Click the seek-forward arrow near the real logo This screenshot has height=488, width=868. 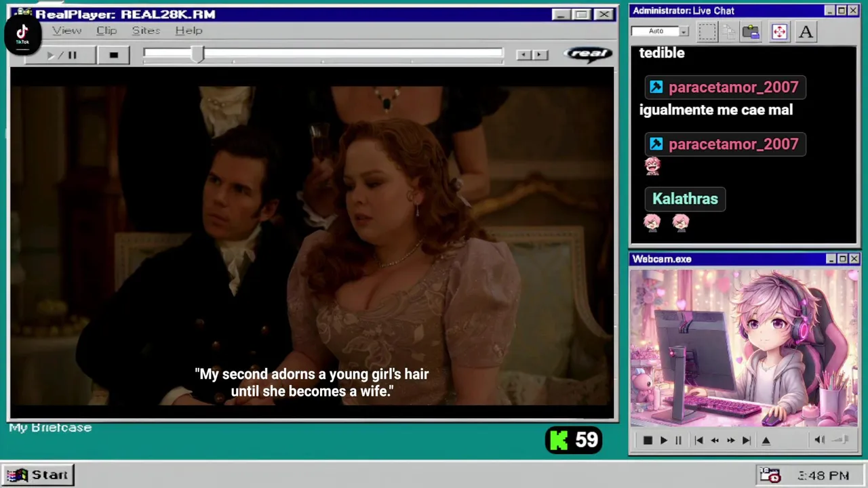point(540,55)
